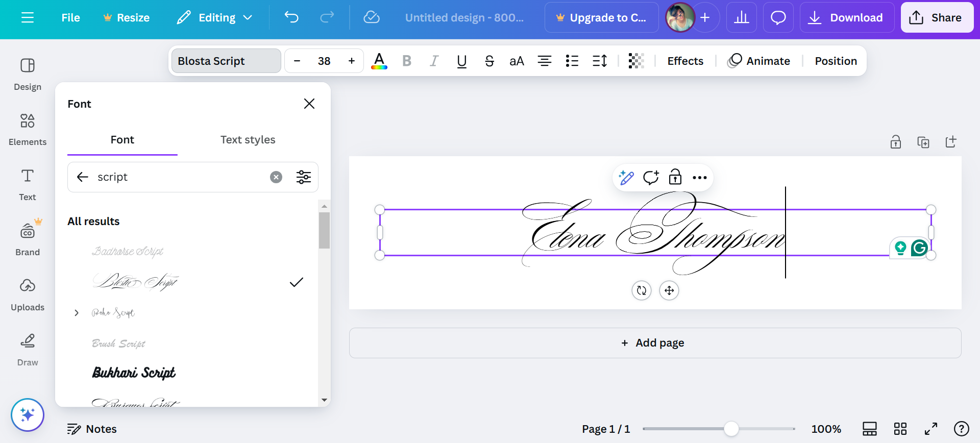Screen dimensions: 980x443
Task: Toggle italic formatting
Action: (434, 61)
